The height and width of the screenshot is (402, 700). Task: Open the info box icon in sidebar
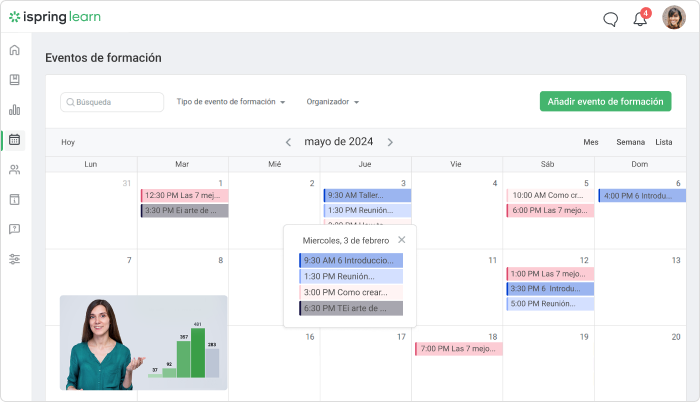15,199
